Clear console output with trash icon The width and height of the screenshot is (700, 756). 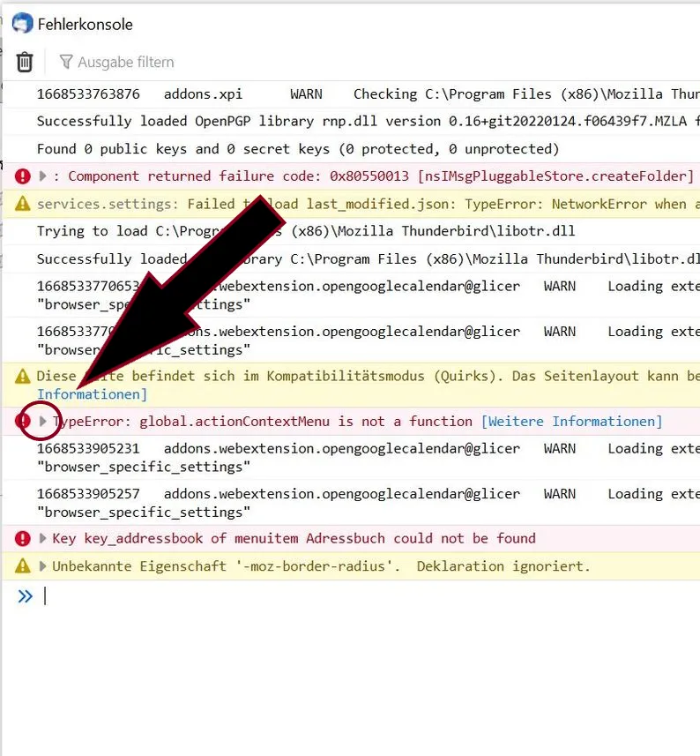tap(25, 63)
